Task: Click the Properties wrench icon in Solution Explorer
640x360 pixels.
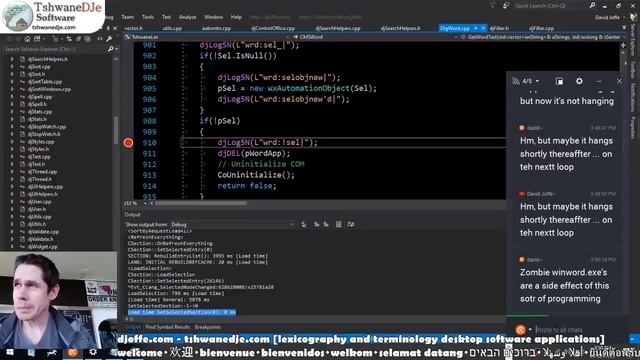Action: pos(109,39)
